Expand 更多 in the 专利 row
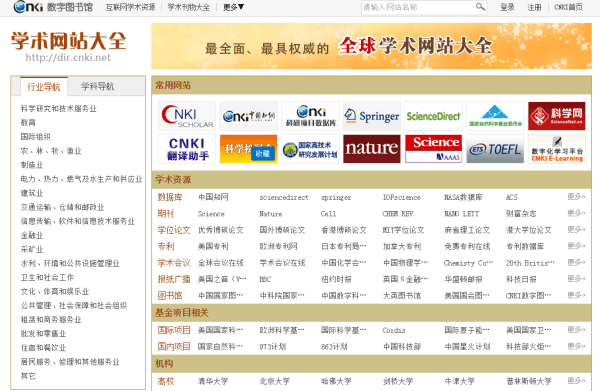Image resolution: width=600 pixels, height=391 pixels. [x=576, y=246]
